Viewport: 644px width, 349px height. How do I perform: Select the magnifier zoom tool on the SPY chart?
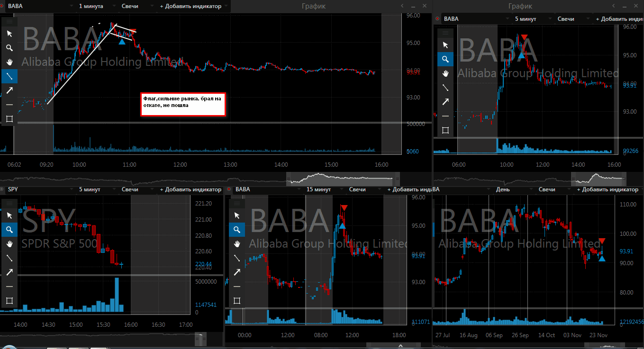tap(9, 230)
